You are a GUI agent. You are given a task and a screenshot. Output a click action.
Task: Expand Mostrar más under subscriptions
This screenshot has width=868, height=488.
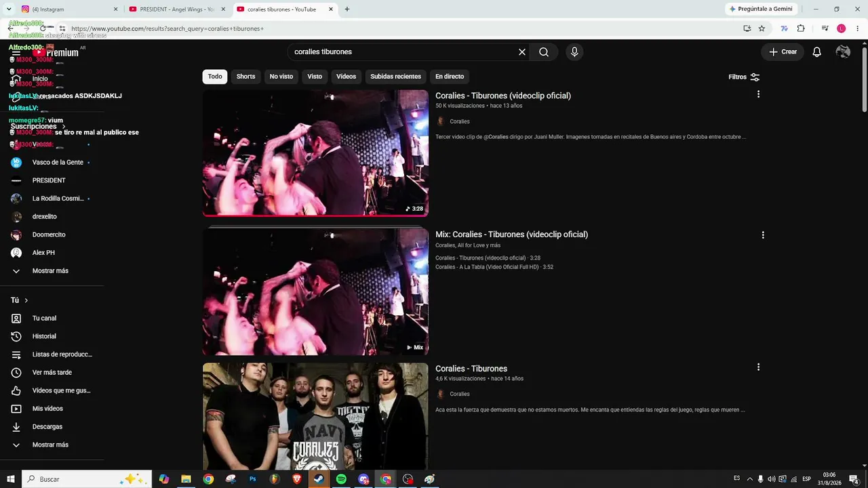tap(52, 270)
